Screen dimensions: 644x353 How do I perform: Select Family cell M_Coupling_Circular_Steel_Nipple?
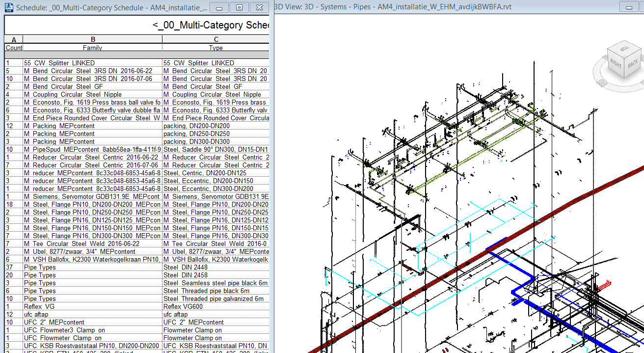pyautogui.click(x=92, y=94)
